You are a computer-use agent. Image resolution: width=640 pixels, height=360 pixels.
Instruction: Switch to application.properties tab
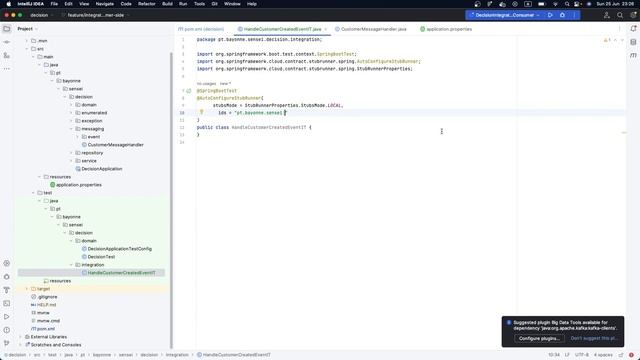446,29
